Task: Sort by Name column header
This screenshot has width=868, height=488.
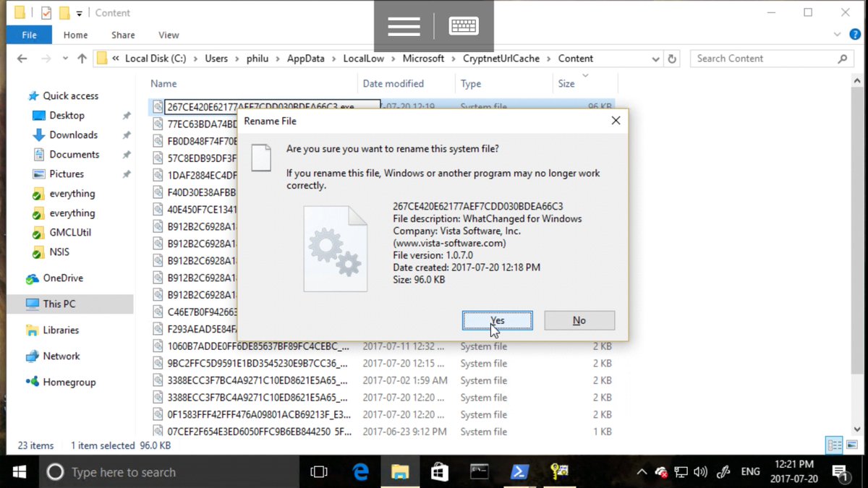Action: tap(163, 84)
